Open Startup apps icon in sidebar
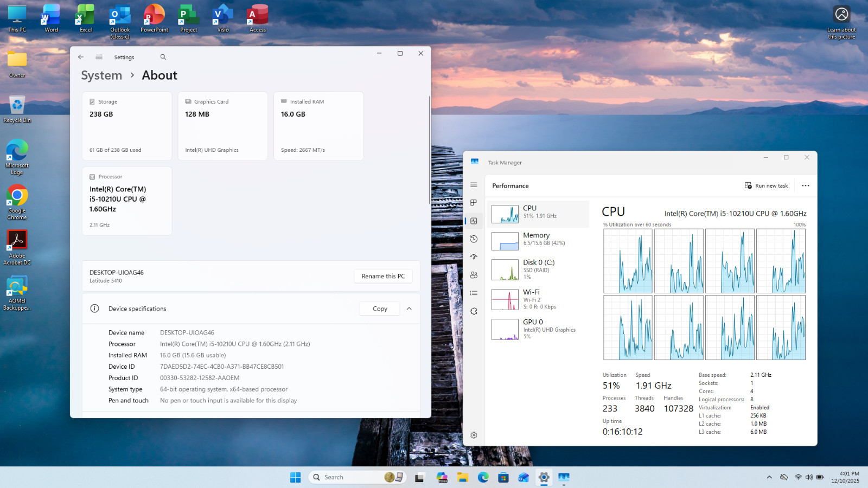Screen dimensions: 868x488 pyautogui.click(x=474, y=257)
